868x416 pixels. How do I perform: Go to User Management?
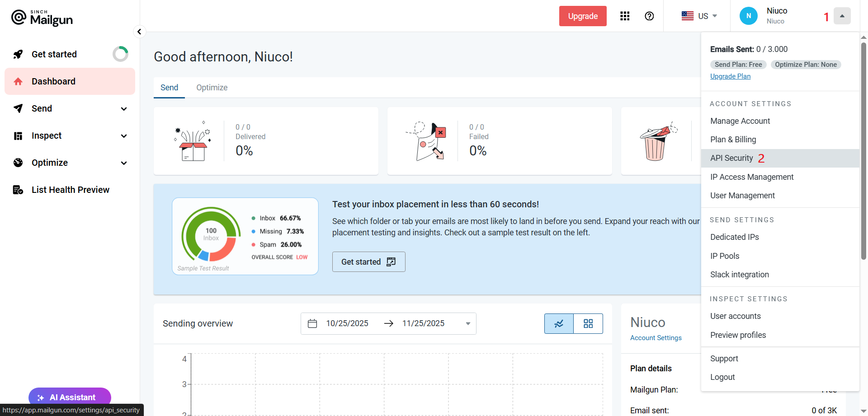780,196
